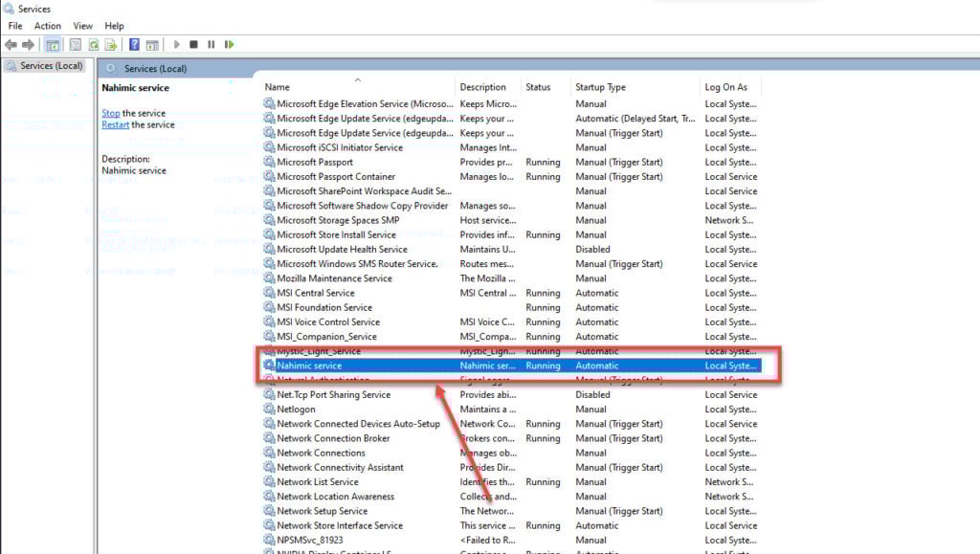Click gear icon beside Network Setup Service
The width and height of the screenshot is (980, 554).
[x=269, y=510]
